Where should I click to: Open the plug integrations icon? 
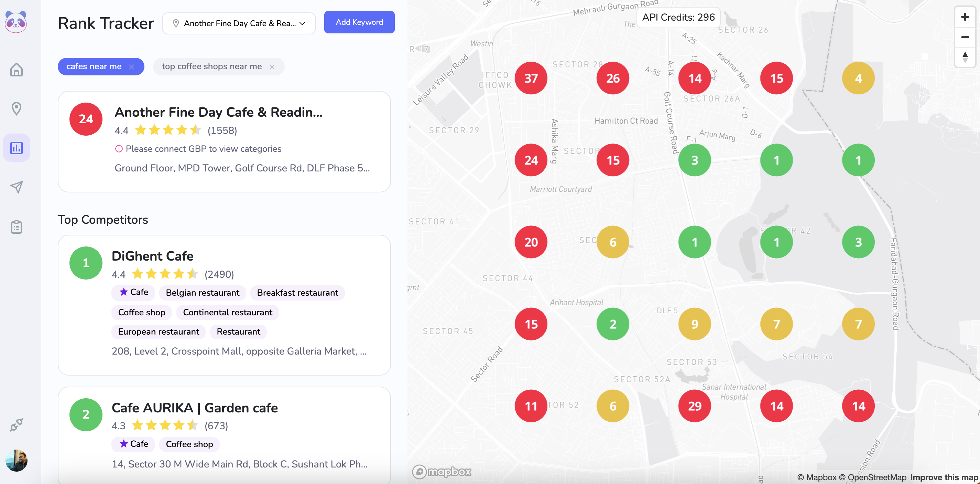click(x=17, y=424)
